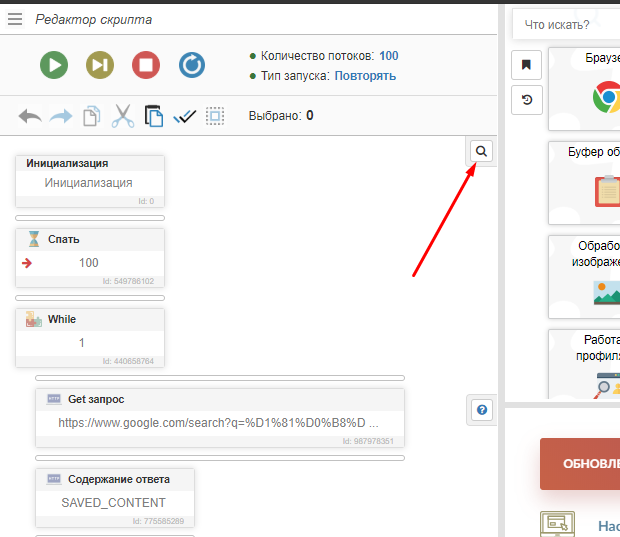The image size is (620, 537).
Task: Click the scissors cut icon
Action: 123,116
